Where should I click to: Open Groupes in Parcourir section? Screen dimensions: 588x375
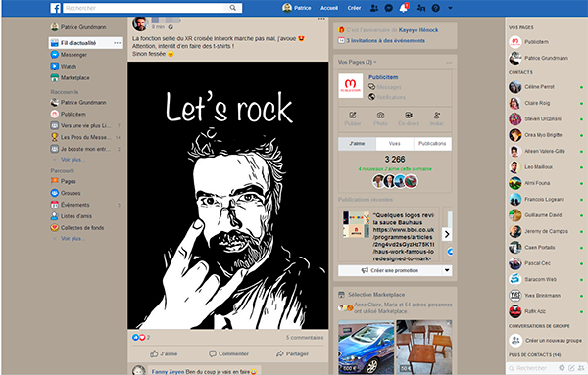click(66, 193)
